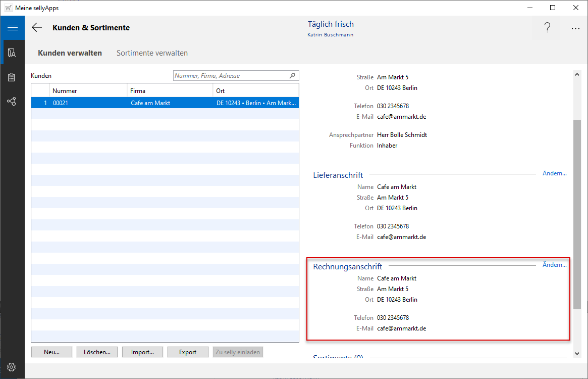Click the help question mark icon

point(547,28)
